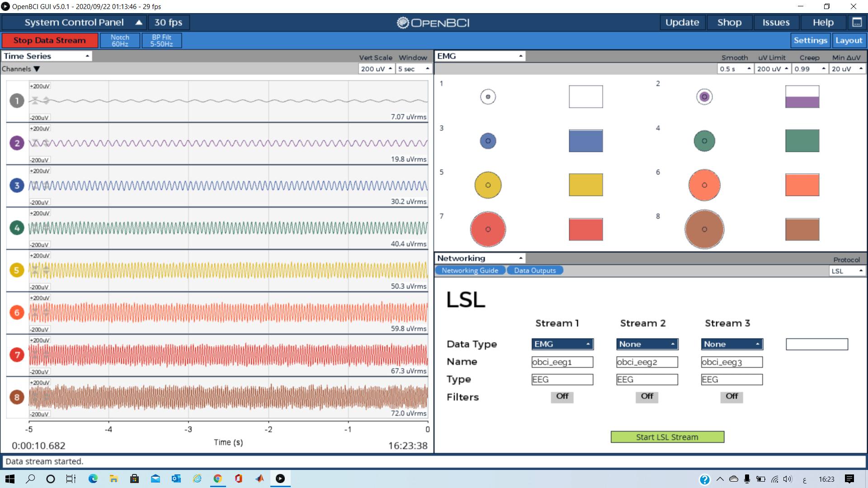Open the uV Limit dropdown
868x488 pixels.
(773, 69)
